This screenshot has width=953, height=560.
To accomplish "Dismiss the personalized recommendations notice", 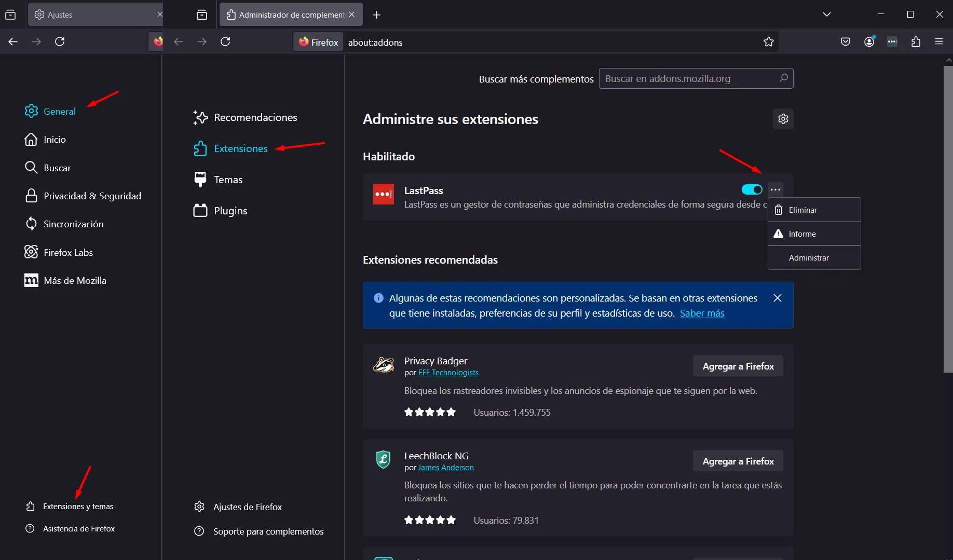I will [x=777, y=298].
